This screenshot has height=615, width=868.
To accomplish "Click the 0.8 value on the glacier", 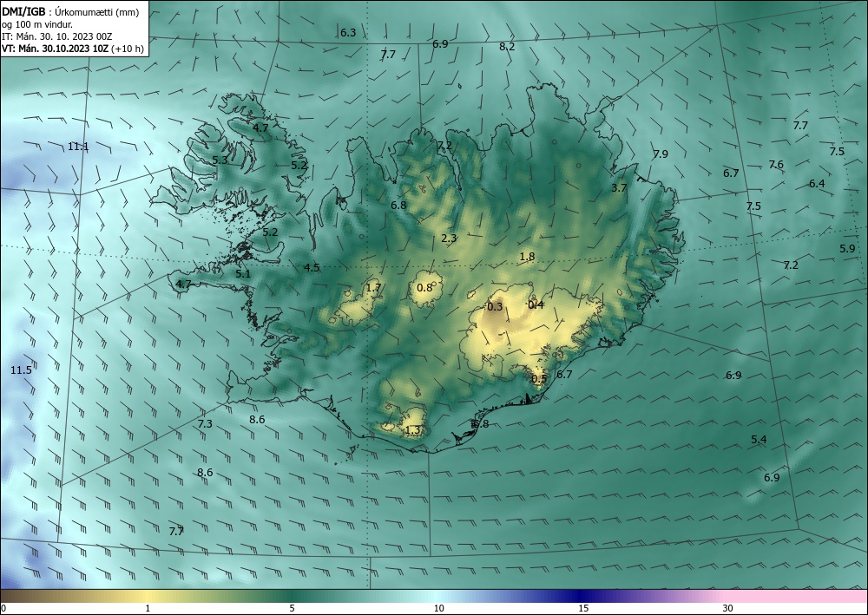I will [424, 288].
